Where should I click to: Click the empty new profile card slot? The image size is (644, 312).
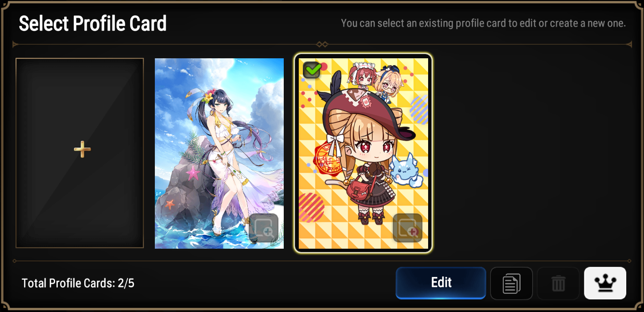click(80, 153)
